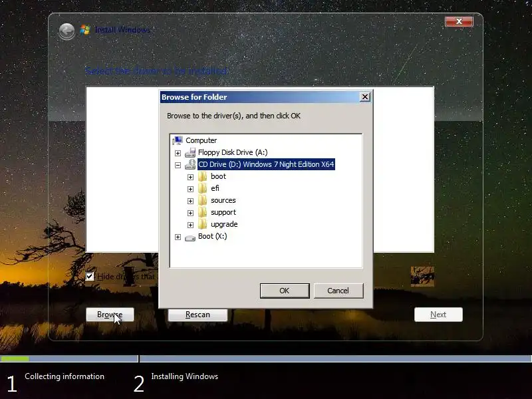The image size is (532, 399).
Task: Click the upgrade folder icon
Action: [x=203, y=224]
